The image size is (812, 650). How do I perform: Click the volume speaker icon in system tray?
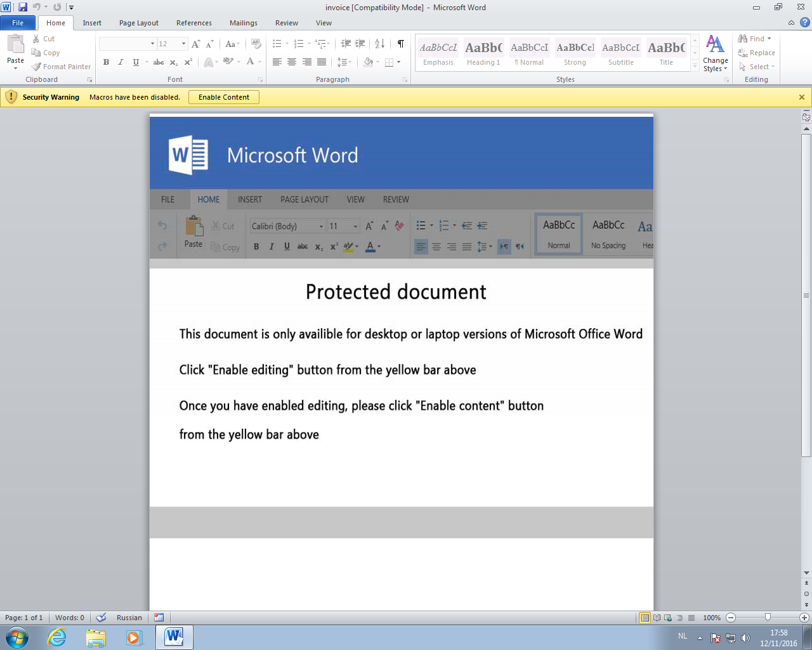click(745, 638)
